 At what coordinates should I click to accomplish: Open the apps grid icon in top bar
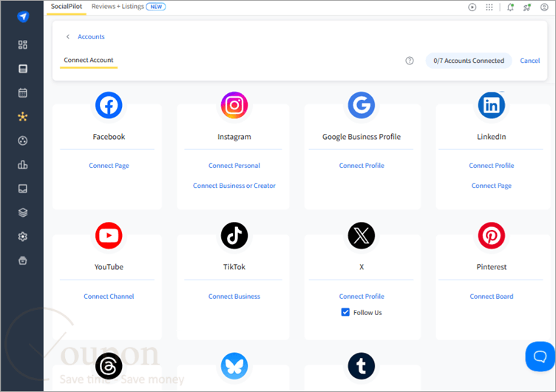[x=489, y=7]
